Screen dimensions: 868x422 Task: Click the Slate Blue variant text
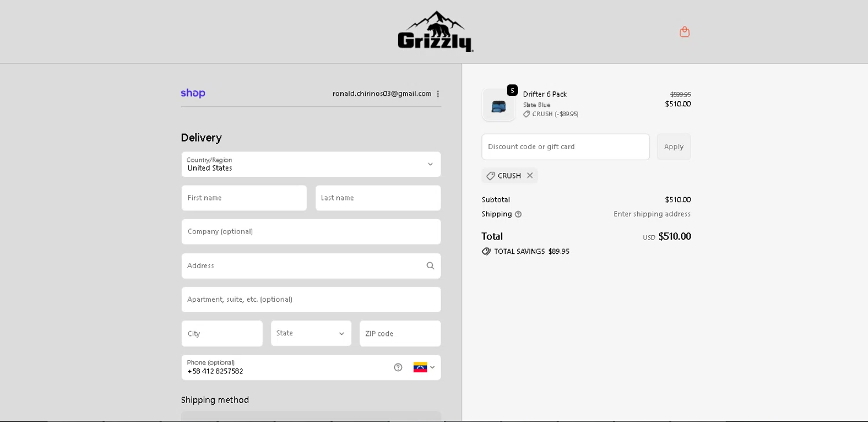536,105
